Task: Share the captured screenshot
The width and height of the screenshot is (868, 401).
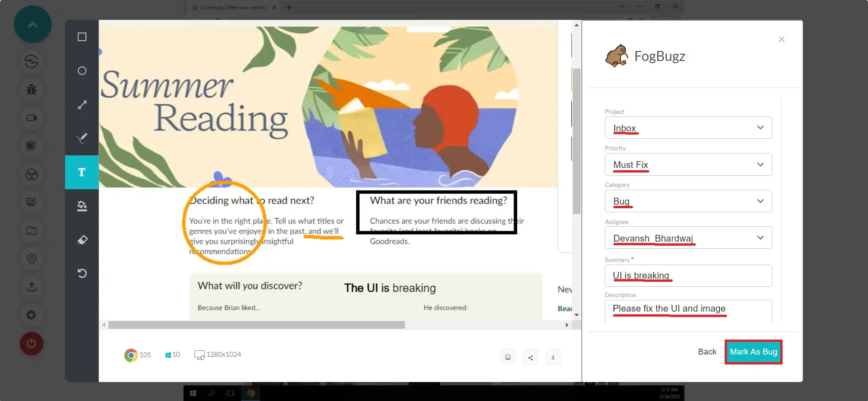Action: pos(530,357)
